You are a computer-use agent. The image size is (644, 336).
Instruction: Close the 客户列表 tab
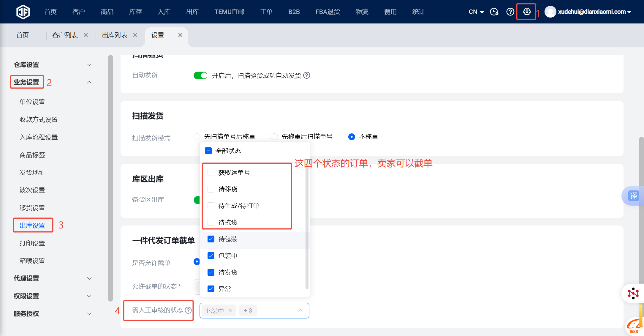(86, 35)
